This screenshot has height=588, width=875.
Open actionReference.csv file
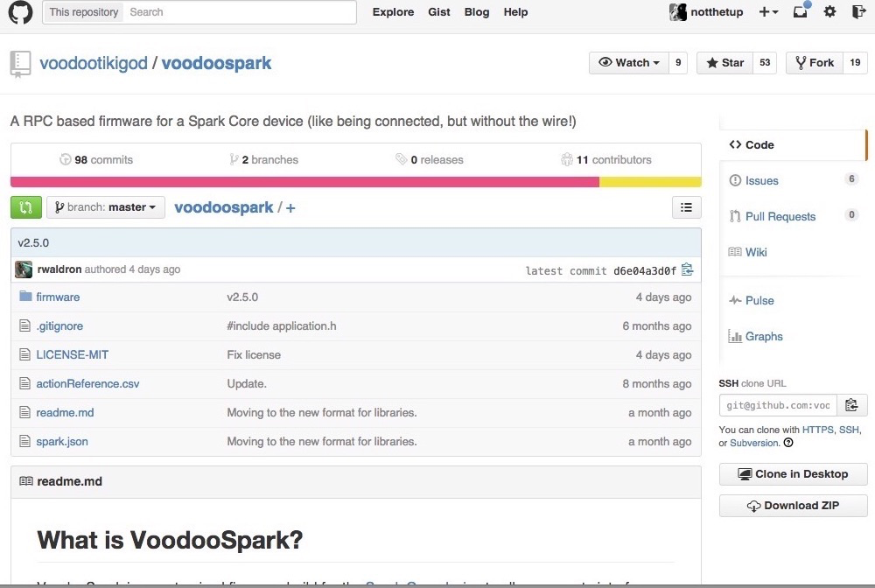87,384
